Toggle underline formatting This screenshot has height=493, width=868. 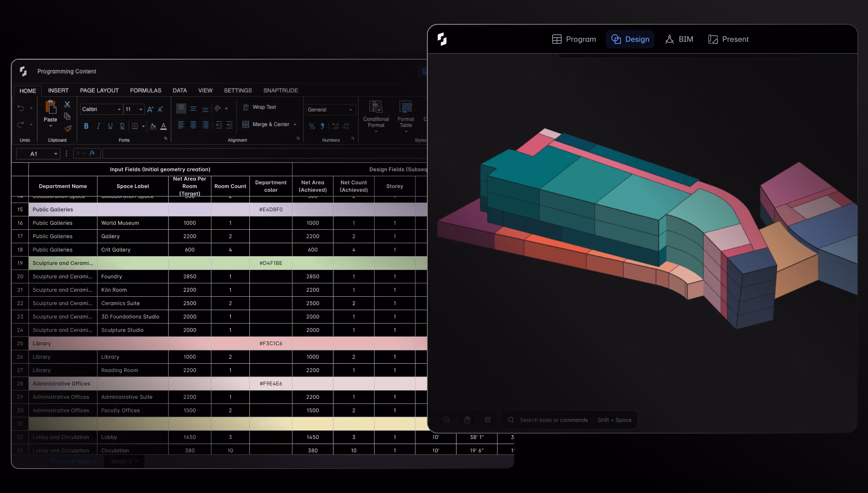pos(110,126)
